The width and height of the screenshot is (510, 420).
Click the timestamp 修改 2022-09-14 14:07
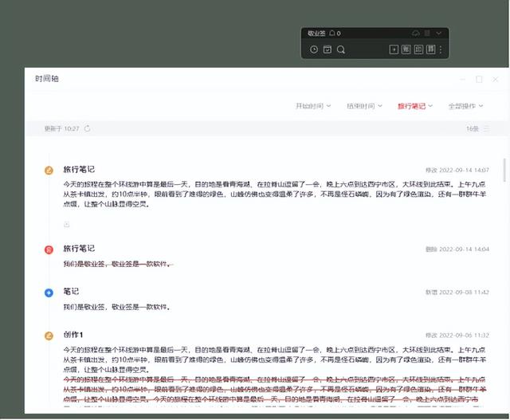[x=457, y=170]
